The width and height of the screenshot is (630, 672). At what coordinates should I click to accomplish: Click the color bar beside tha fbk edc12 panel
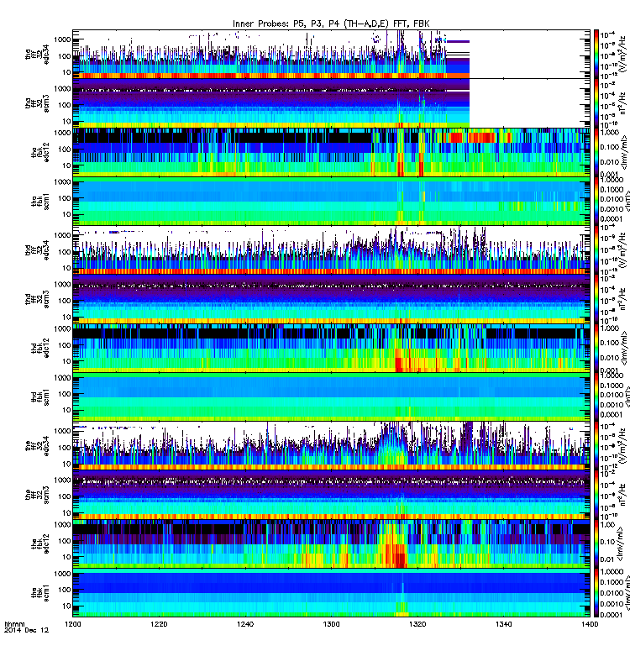[x=596, y=152]
